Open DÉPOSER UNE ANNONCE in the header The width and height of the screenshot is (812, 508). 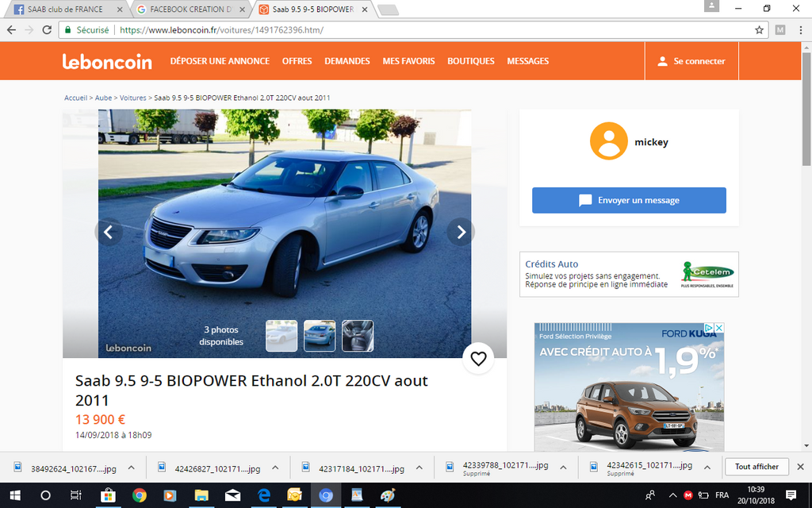(x=220, y=61)
